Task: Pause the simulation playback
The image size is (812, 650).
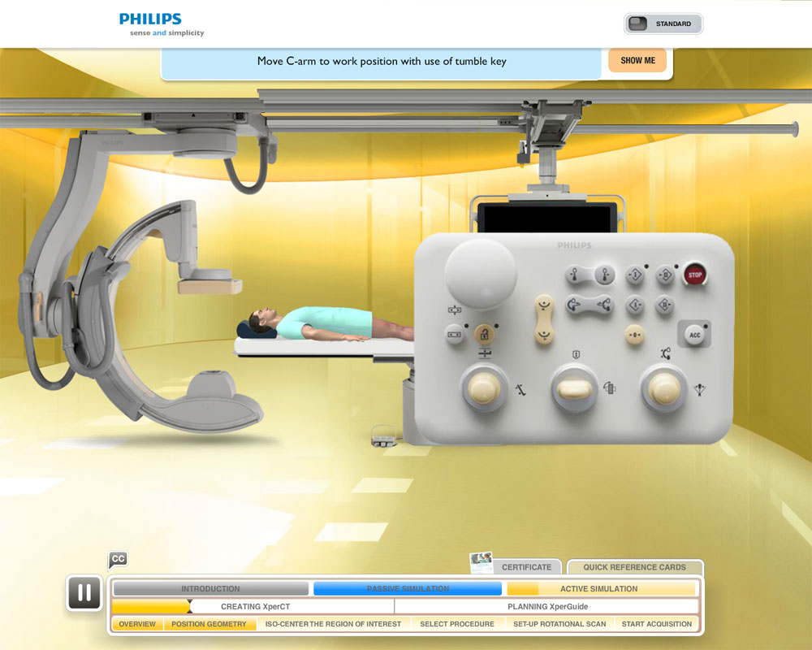Action: tap(84, 592)
